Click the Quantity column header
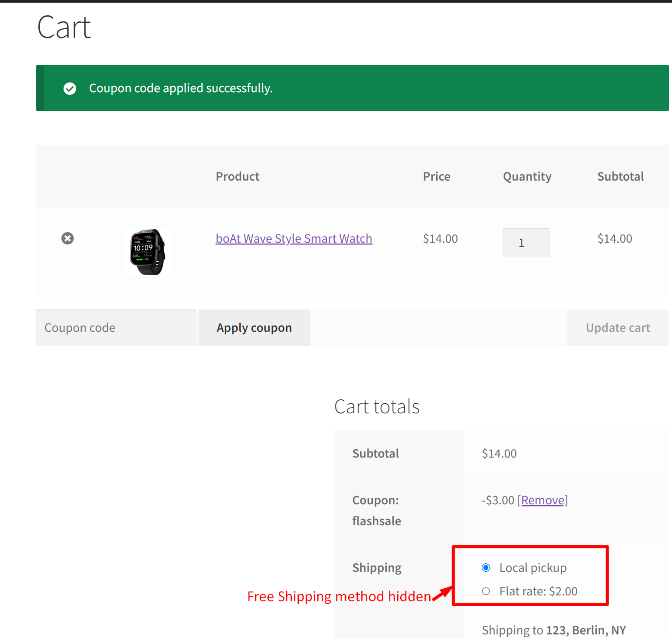Image resolution: width=672 pixels, height=639 pixels. [527, 176]
